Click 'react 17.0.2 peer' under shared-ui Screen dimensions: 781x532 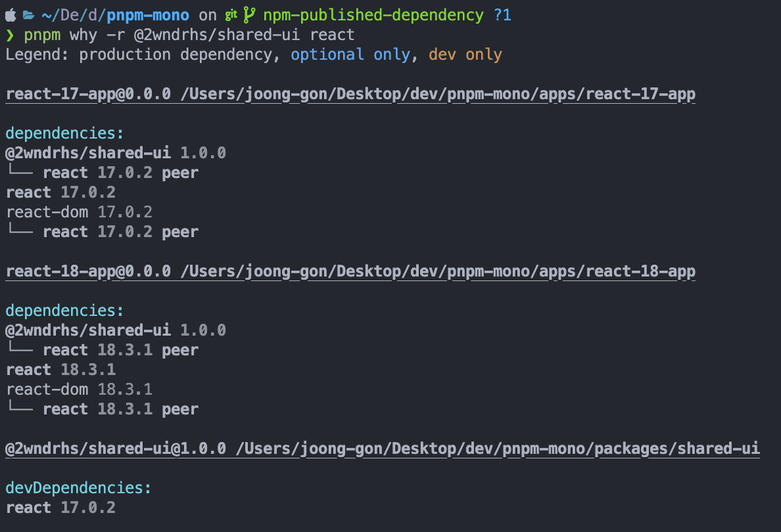(120, 173)
